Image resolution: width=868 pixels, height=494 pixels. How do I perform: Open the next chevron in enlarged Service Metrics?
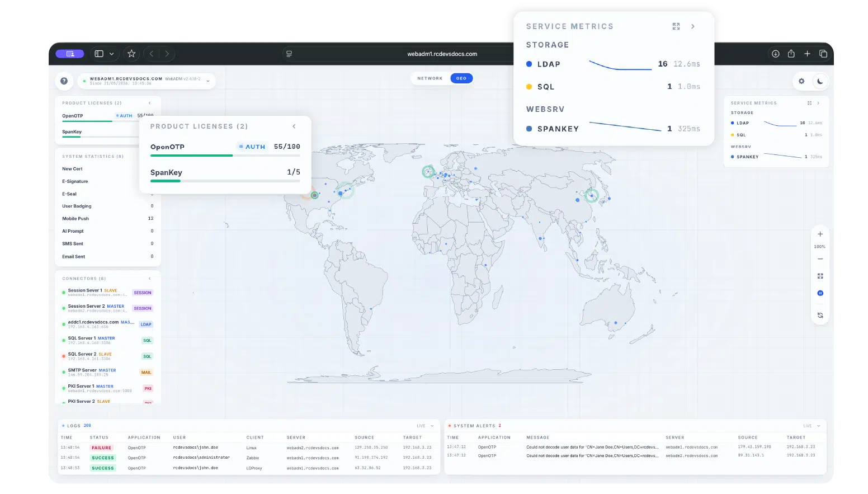pos(693,26)
